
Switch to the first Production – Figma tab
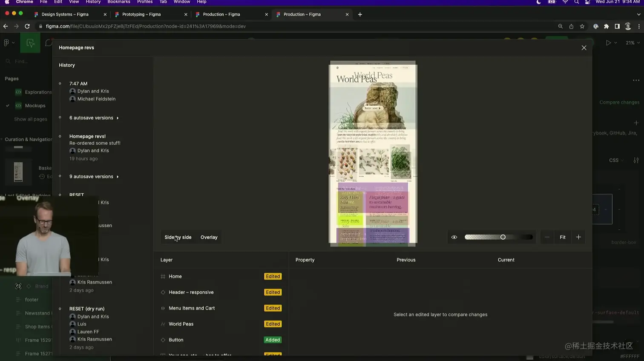[x=230, y=14]
